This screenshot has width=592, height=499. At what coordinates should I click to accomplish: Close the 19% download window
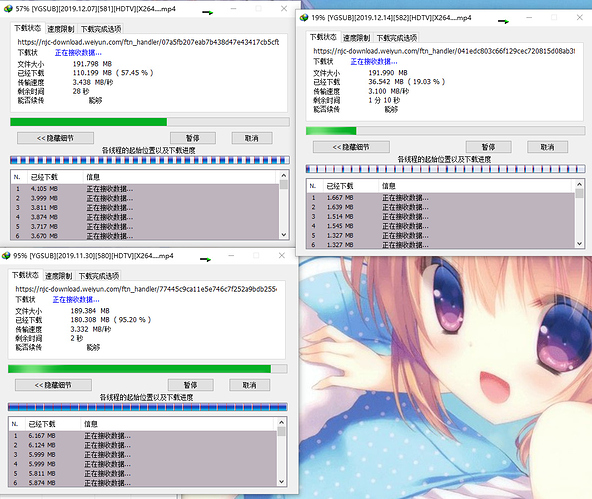pos(580,17)
